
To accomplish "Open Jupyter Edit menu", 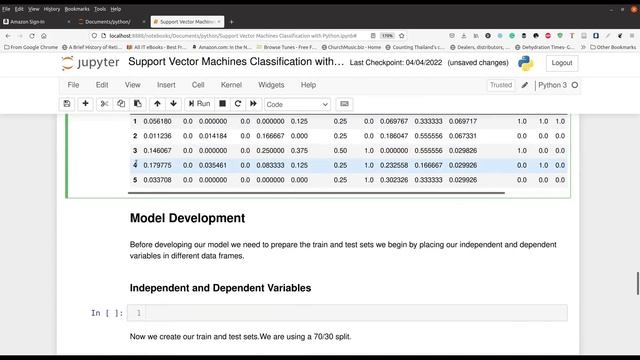I will [102, 85].
